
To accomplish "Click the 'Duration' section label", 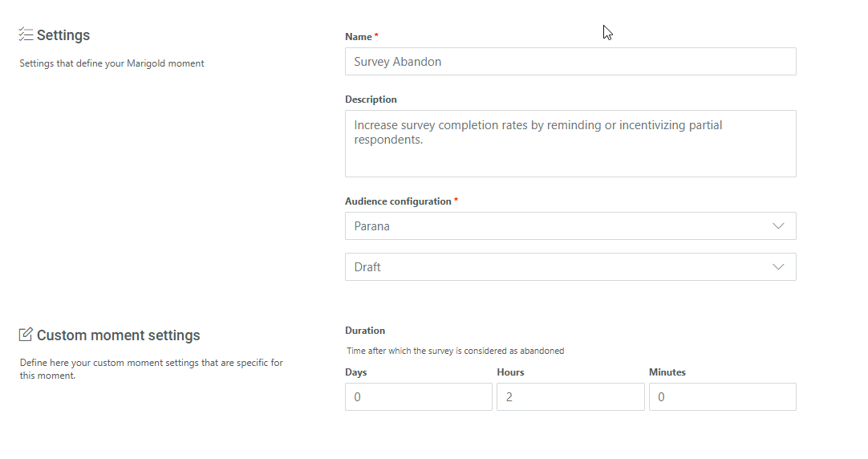I will (x=365, y=331).
